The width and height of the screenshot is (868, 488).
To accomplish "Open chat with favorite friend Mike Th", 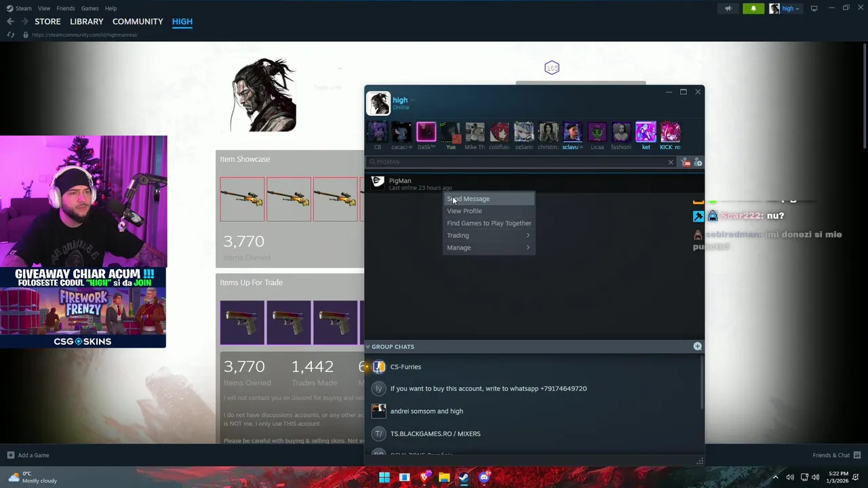I will (x=475, y=136).
